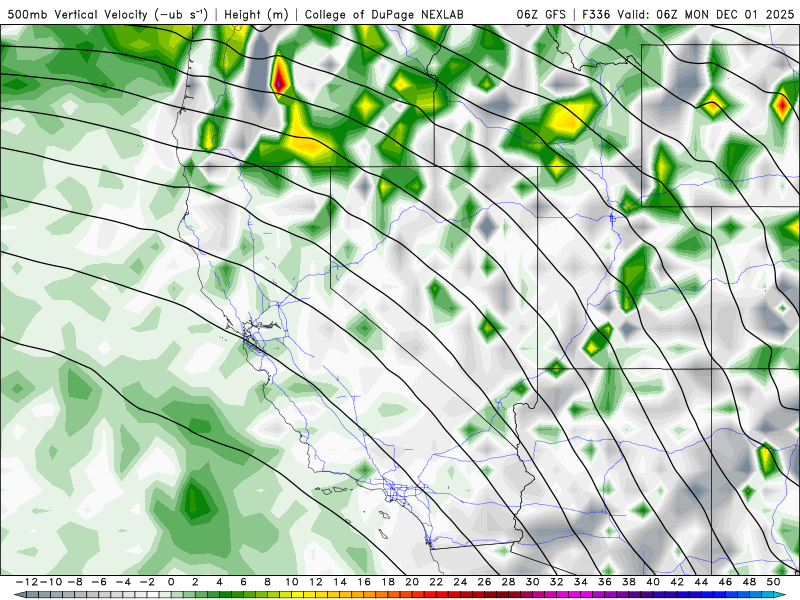This screenshot has width=800, height=600.
Task: Click the '26' legend value
Action: coord(484,582)
